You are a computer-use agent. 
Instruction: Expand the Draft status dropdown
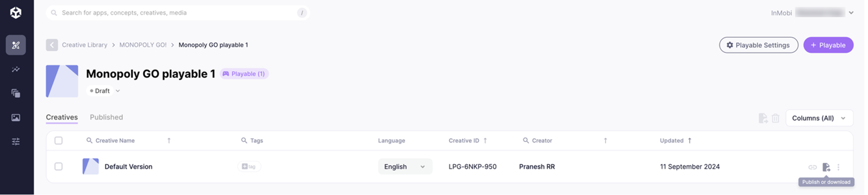coord(105,91)
